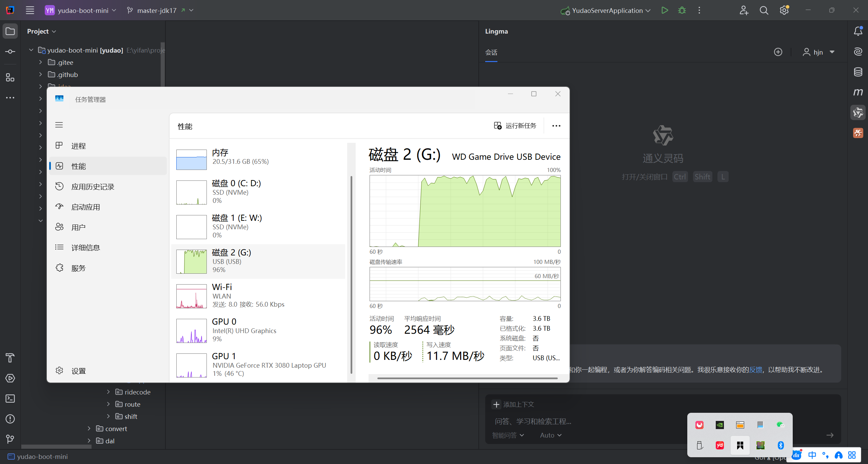This screenshot has width=868, height=464.
Task: Open YudaoServerApplication run configuration dropdown
Action: coord(607,11)
